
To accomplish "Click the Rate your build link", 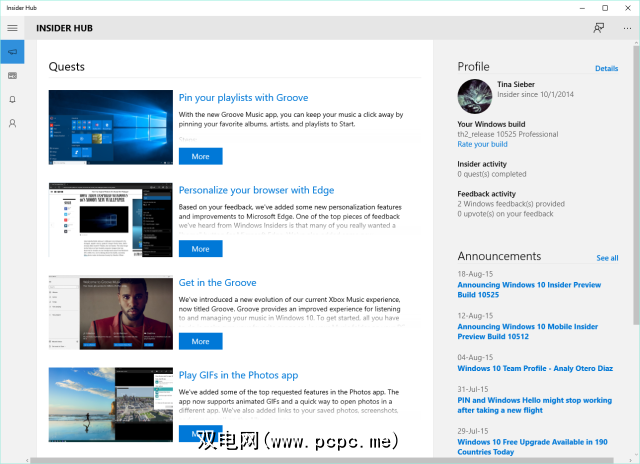I will (x=482, y=144).
